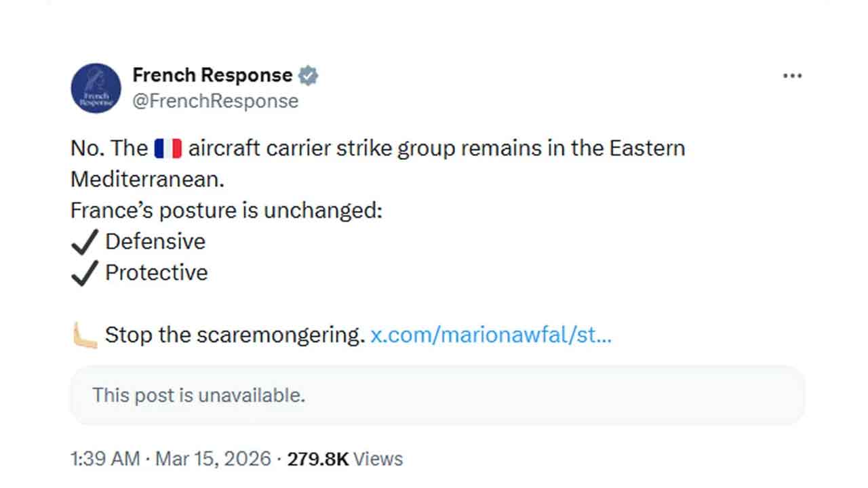Click the "This post is unavailable" card
The image size is (868, 488).
click(437, 395)
